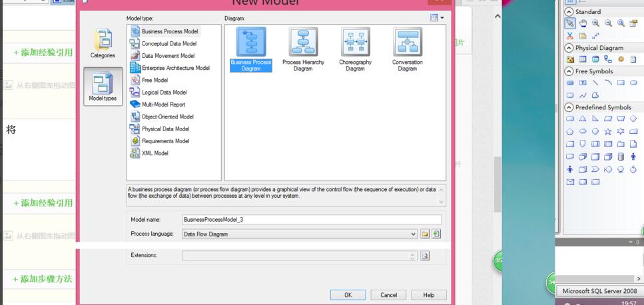
Task: Select Object-Oriented Model type
Action: click(167, 117)
